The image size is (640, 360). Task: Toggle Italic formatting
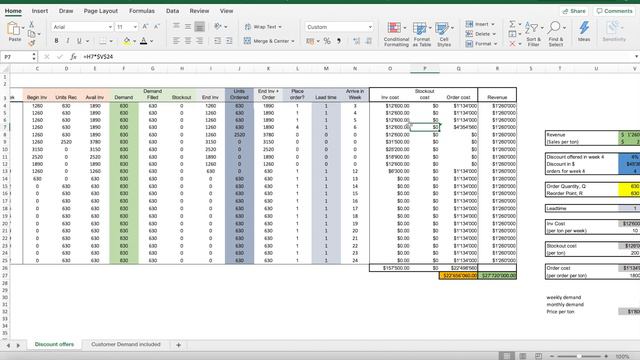point(67,41)
